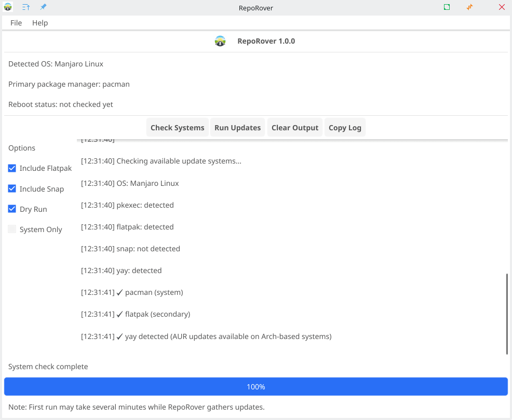
Task: Click the 'snap: not detected' log line
Action: (130, 249)
